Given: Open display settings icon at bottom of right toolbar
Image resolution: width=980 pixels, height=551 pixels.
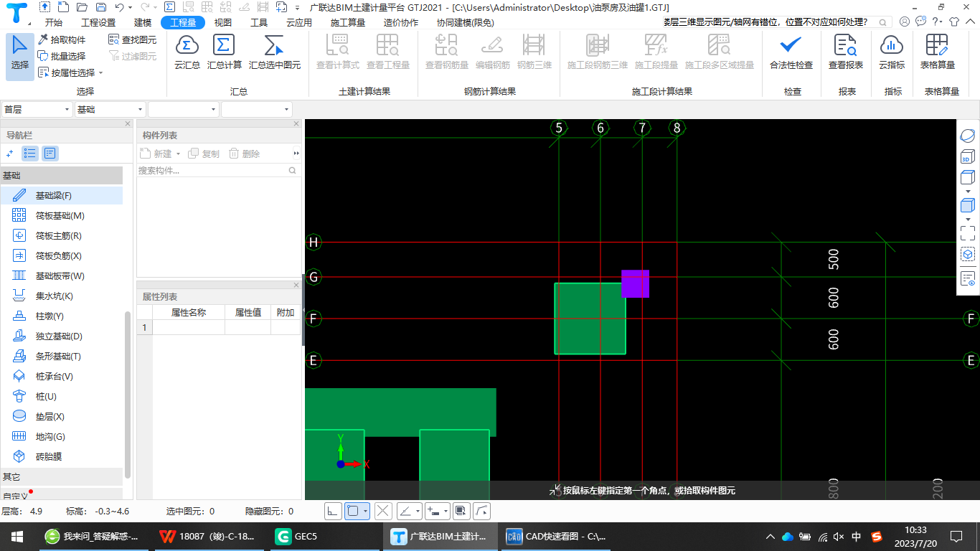Looking at the screenshot, I should [967, 278].
